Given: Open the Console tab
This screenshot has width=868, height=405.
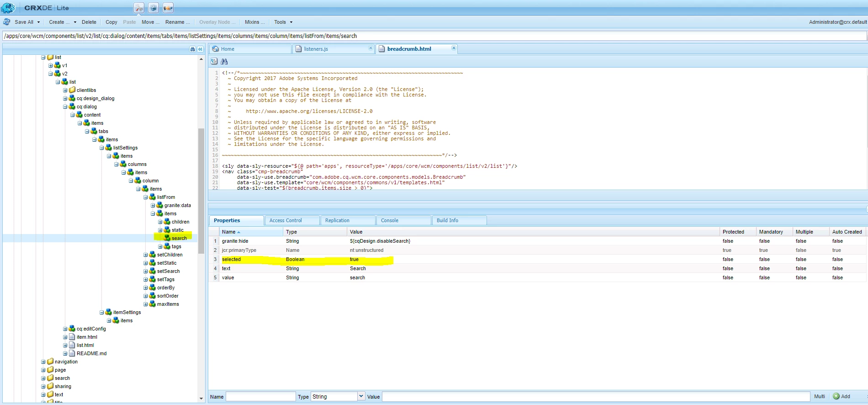Looking at the screenshot, I should 404,220.
